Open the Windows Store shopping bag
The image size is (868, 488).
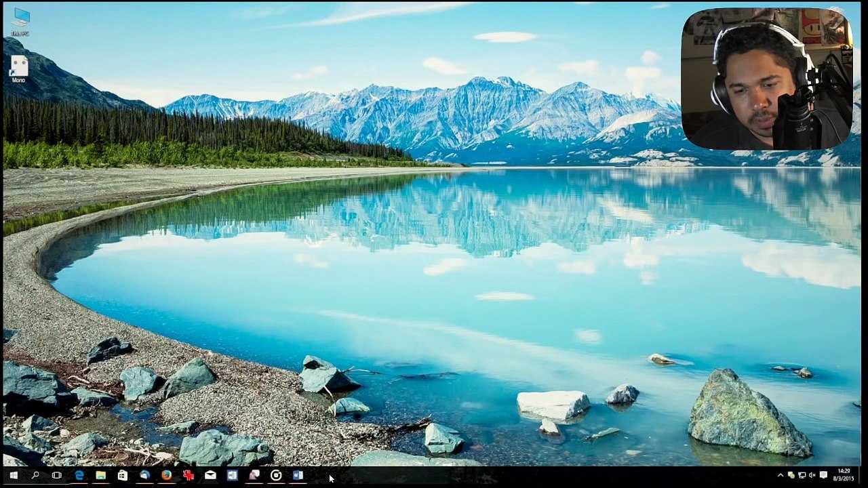click(122, 476)
